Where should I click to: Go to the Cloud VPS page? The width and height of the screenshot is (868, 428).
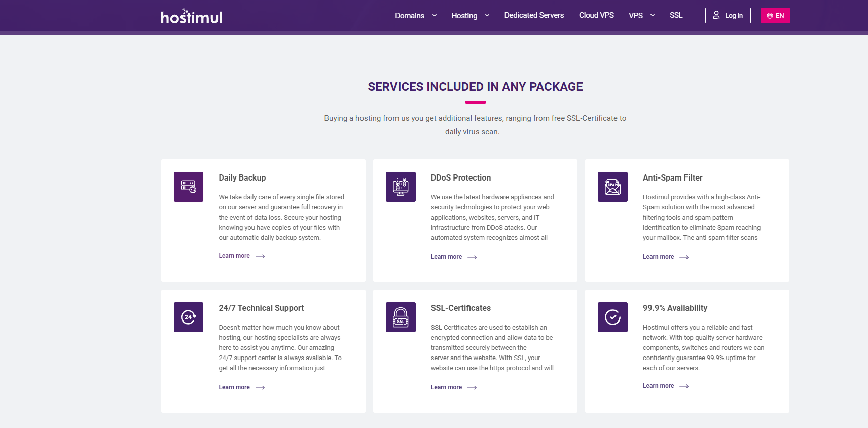596,15
